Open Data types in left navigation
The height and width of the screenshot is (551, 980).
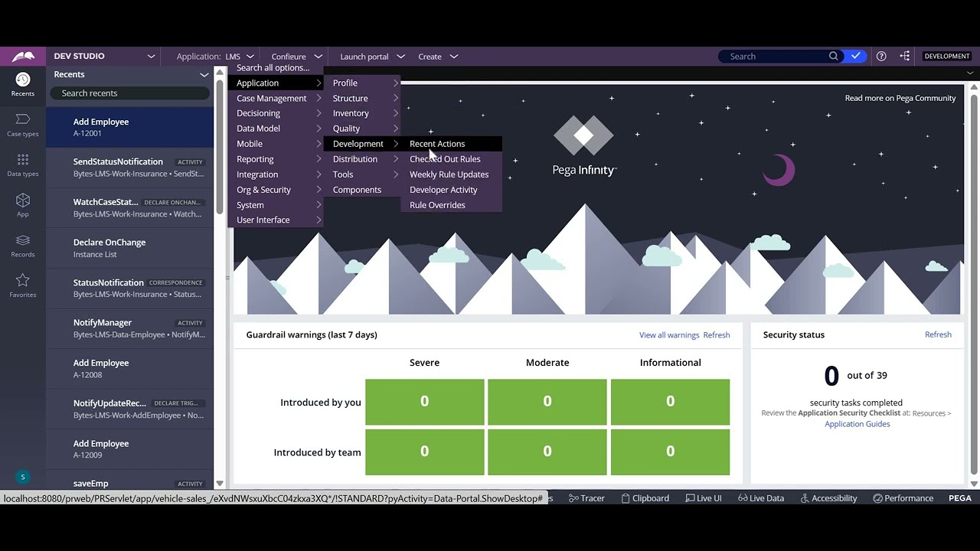point(23,165)
